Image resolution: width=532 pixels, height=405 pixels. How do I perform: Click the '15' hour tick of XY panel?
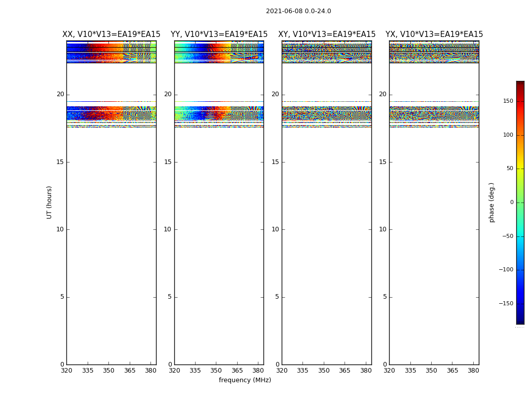tap(276, 162)
